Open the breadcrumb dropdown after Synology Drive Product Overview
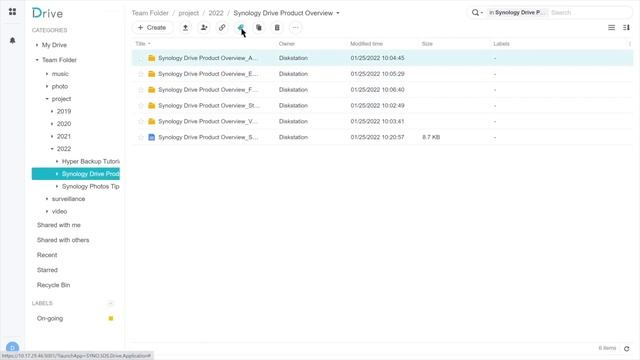Viewport: 640px width, 360px height. coord(338,13)
